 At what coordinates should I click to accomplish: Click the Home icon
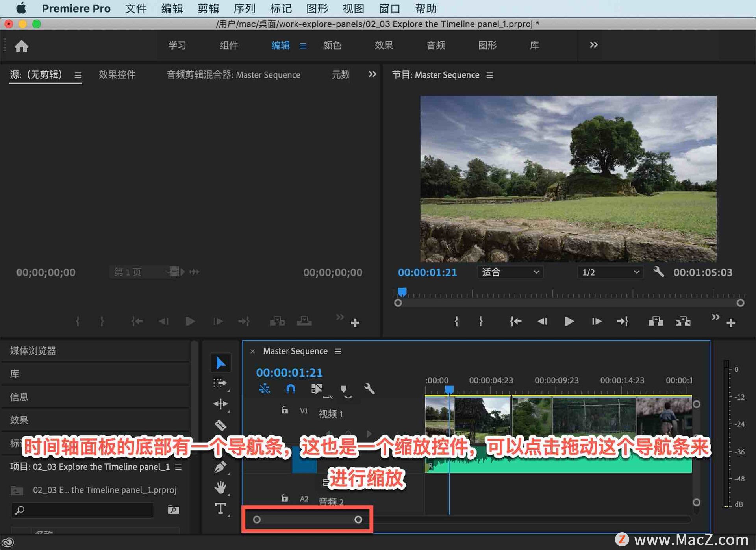(x=21, y=46)
